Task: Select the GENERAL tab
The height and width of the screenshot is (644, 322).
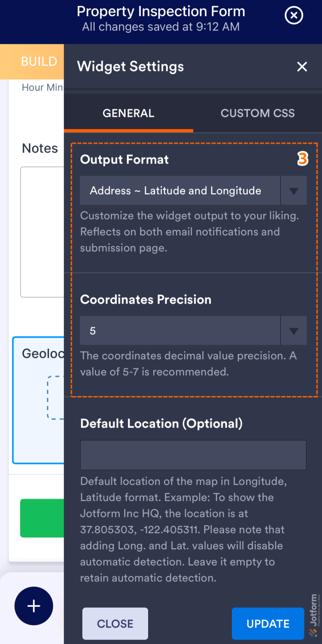Action: (x=128, y=113)
